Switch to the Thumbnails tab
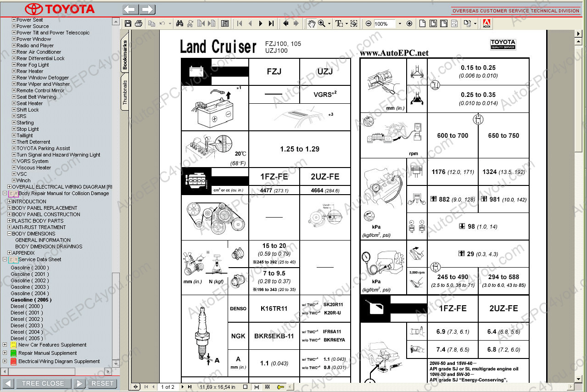 (125, 92)
